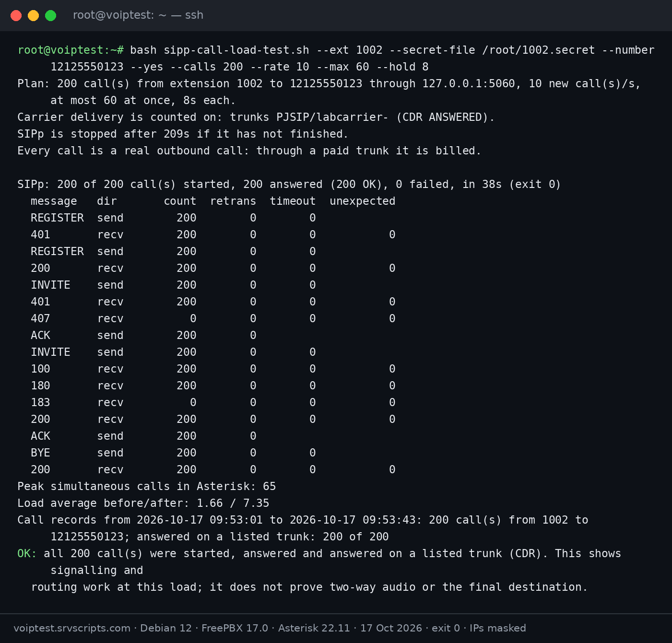Click the start timestamp "2026-10-17 09:53:01"
This screenshot has width=672, height=643.
(x=200, y=520)
